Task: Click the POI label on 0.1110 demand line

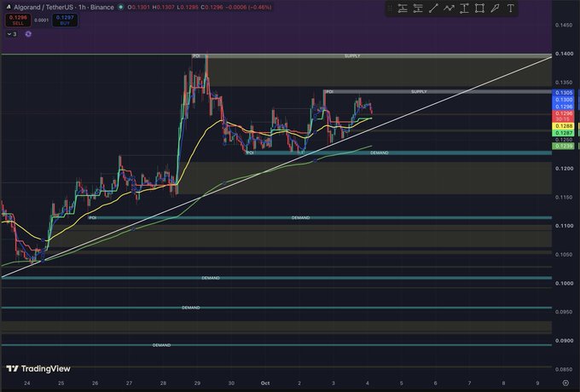Action: (92, 217)
